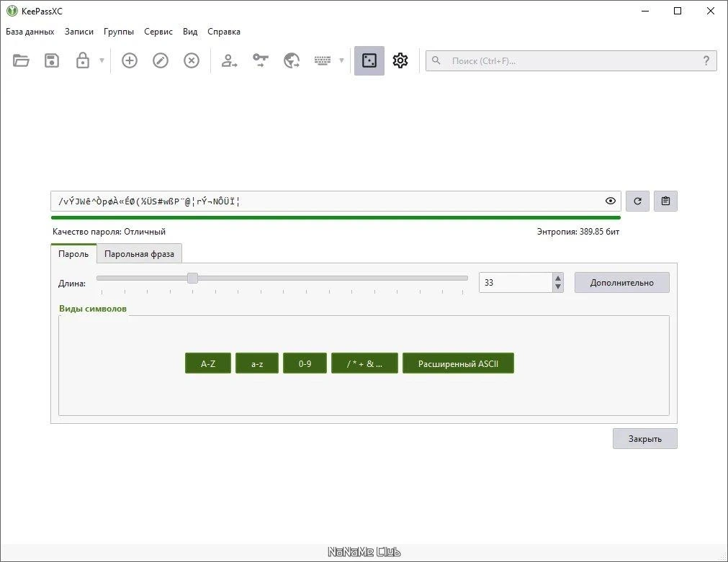This screenshot has height=562, width=728.
Task: Click in the search field Поиск
Action: (571, 60)
